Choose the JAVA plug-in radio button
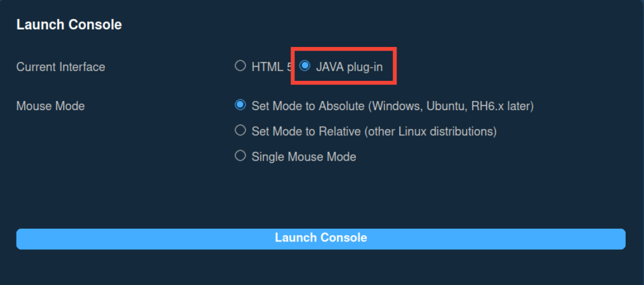This screenshot has width=644, height=285. [x=305, y=66]
